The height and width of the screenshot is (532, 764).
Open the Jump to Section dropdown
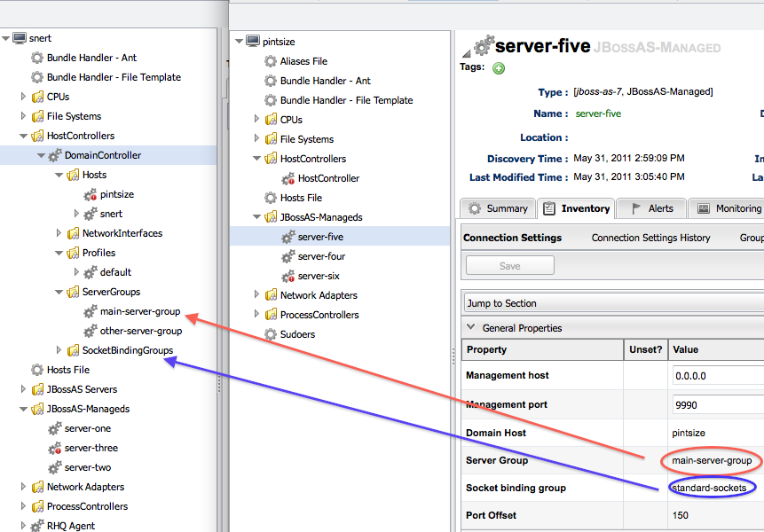pos(613,303)
